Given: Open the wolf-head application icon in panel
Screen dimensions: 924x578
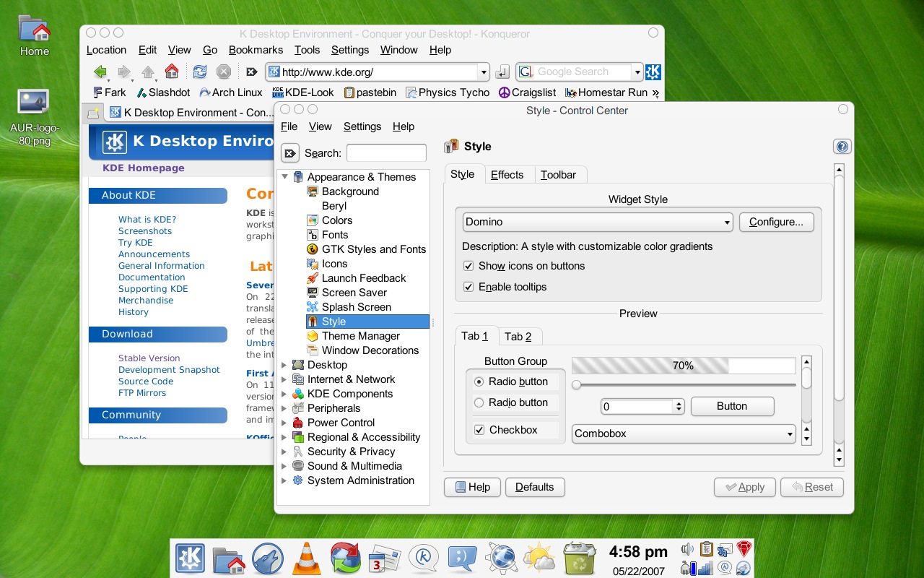Looking at the screenshot, I should point(268,558).
